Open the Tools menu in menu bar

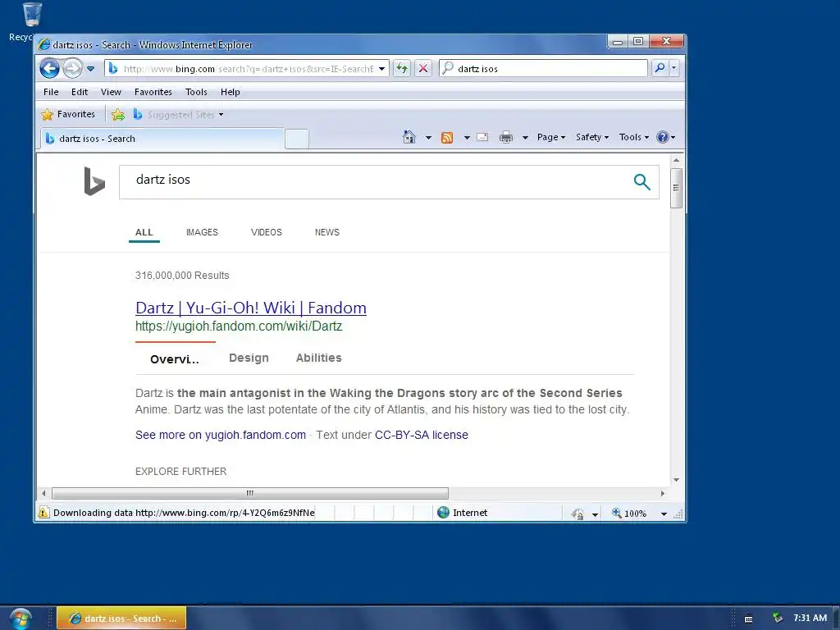196,92
